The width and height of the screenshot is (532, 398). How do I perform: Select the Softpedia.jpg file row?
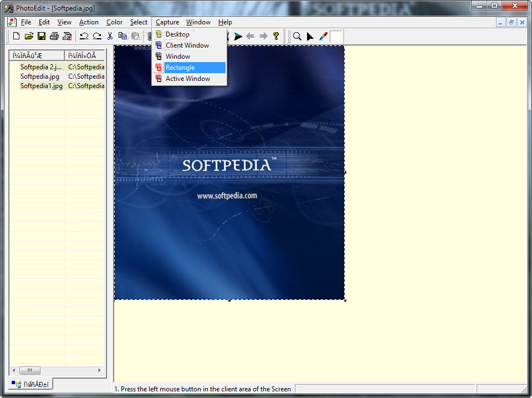click(57, 76)
